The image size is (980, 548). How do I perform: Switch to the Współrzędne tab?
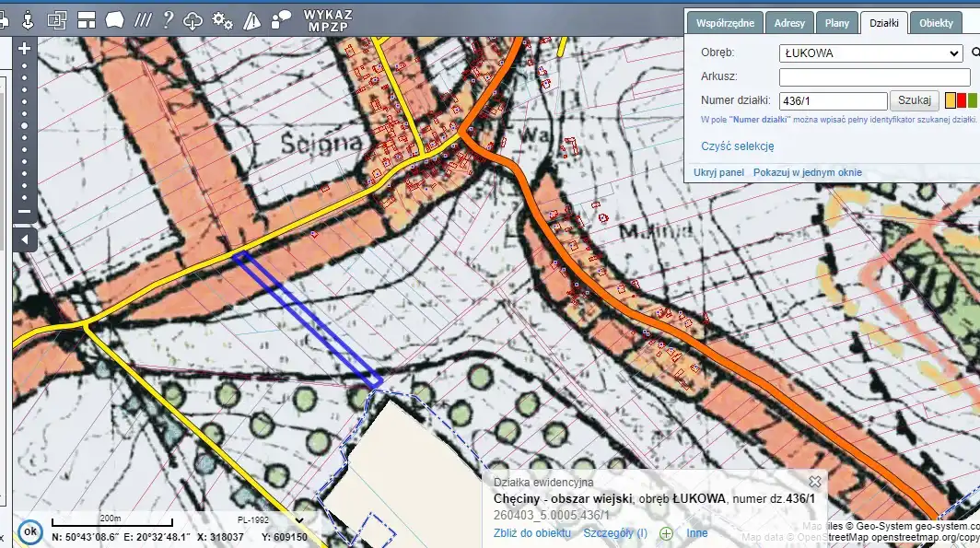(726, 23)
